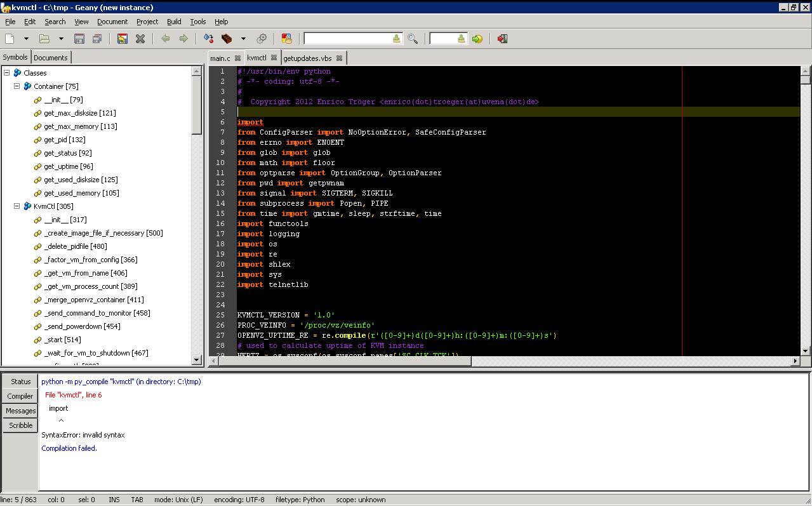Open the Document menu
The image size is (812, 506).
(x=112, y=22)
